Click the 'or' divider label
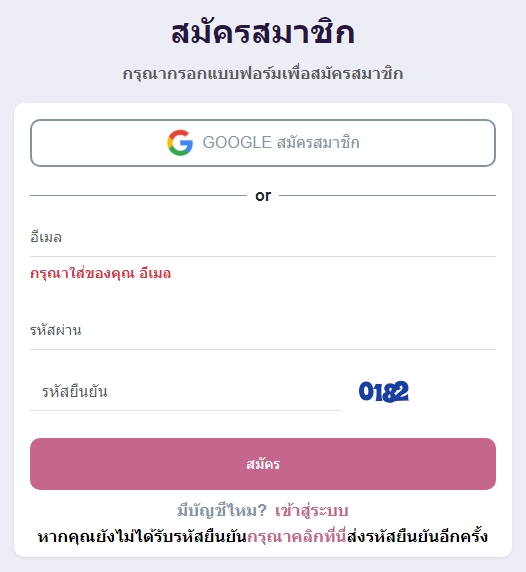The height and width of the screenshot is (572, 526). coord(263,196)
